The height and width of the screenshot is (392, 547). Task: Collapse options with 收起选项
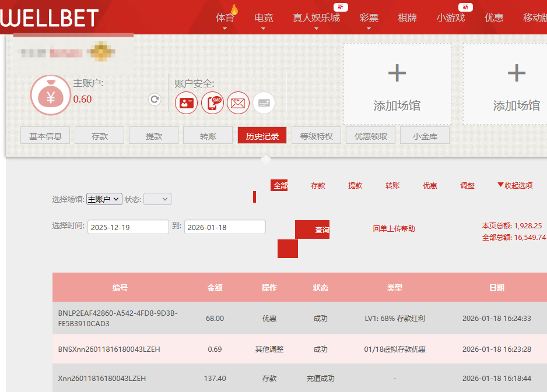coord(515,185)
